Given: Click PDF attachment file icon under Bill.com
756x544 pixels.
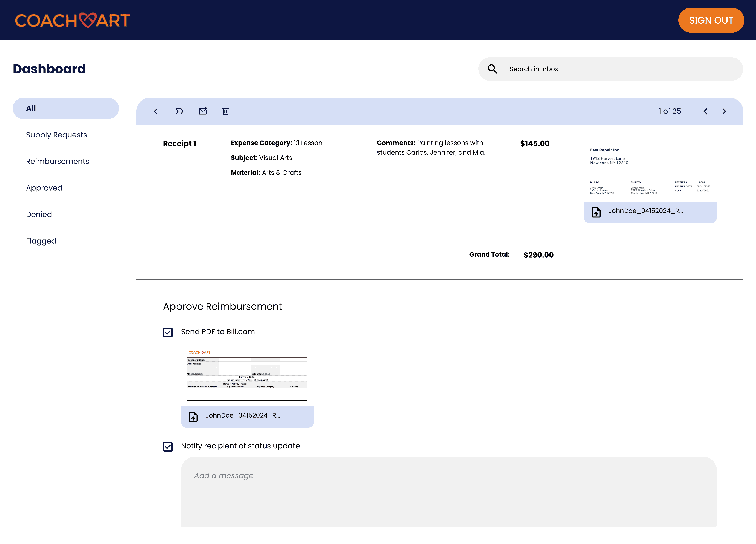Looking at the screenshot, I should click(193, 417).
